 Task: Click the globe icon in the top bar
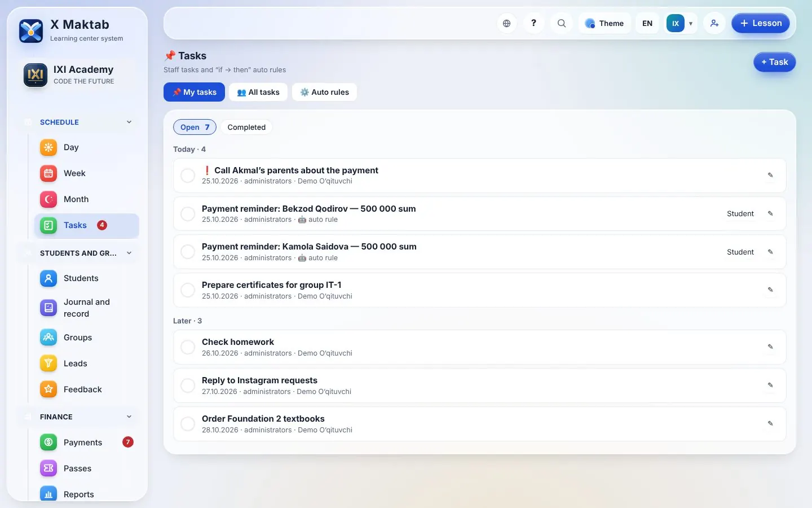506,24
